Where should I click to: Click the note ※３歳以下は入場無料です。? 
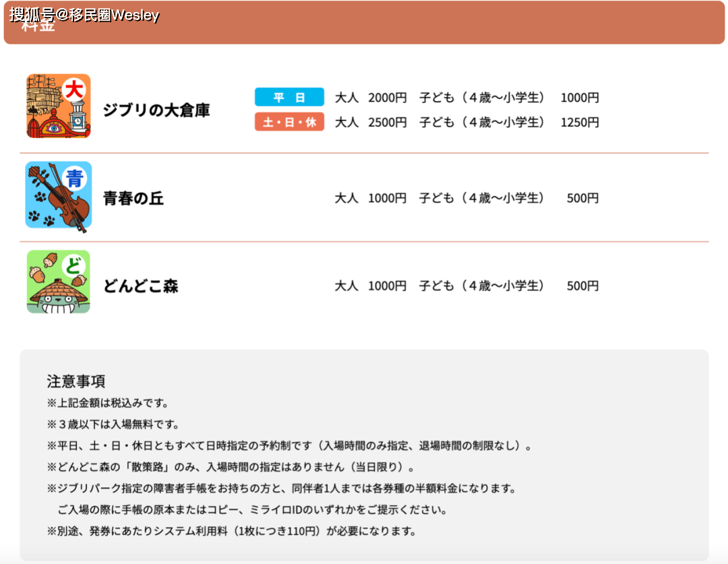[x=113, y=425]
